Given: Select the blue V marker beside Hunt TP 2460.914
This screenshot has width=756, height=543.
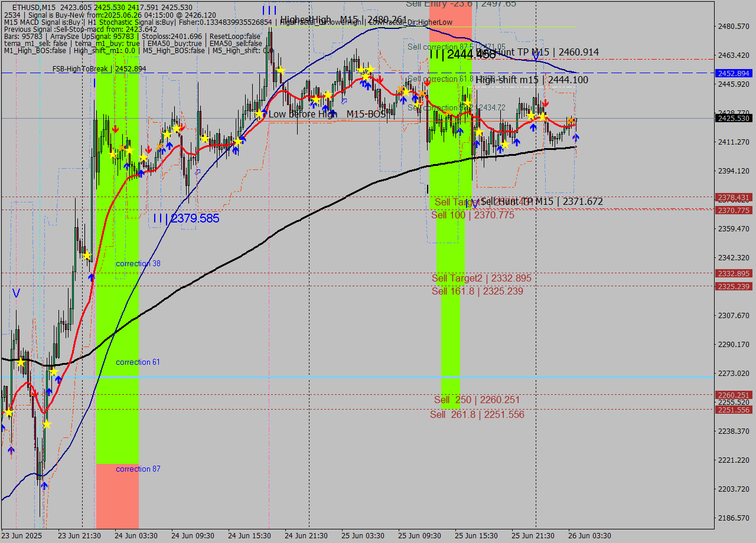Looking at the screenshot, I should tap(535, 55).
